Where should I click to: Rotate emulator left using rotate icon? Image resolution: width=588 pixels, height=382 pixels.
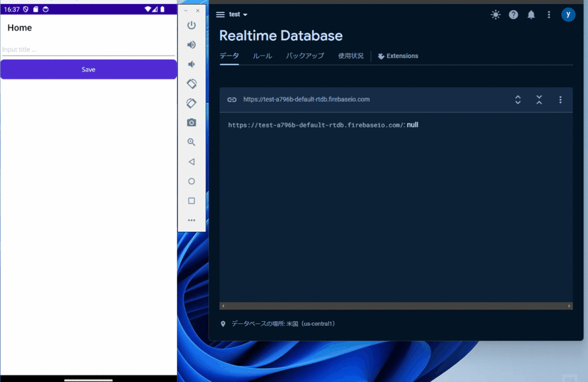(192, 84)
